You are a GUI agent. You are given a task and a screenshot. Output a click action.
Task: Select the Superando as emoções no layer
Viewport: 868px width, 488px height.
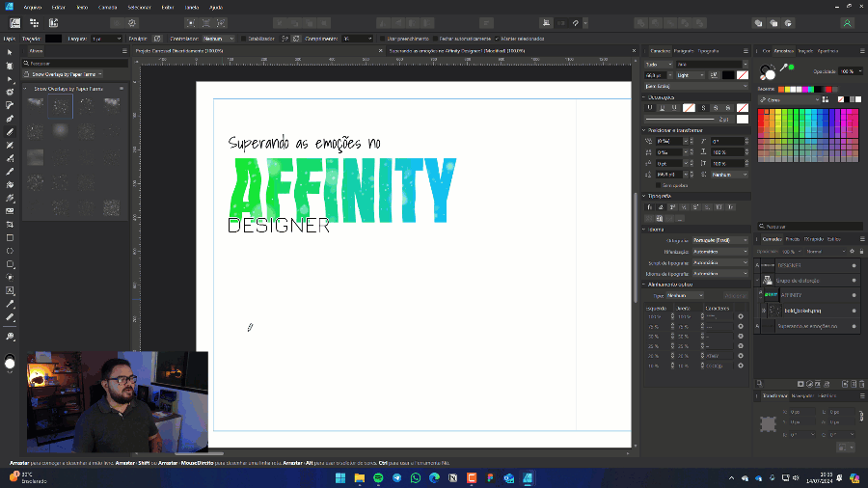pyautogui.click(x=806, y=326)
